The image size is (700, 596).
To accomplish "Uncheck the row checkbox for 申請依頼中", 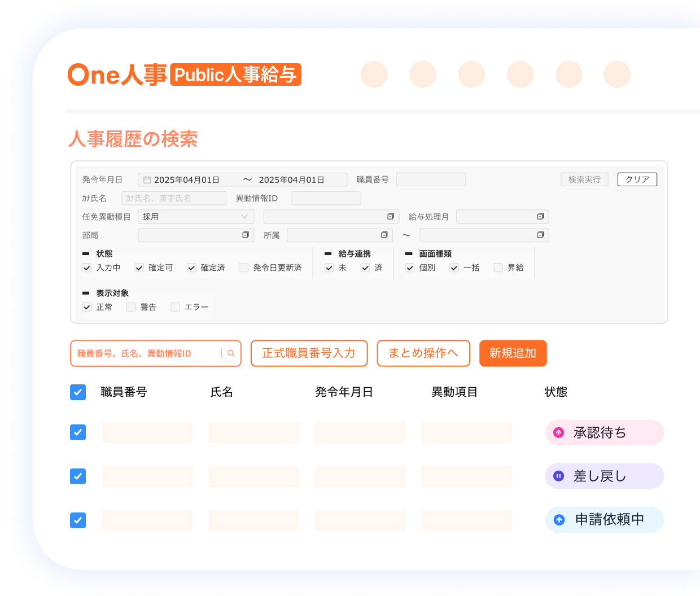I will (78, 520).
